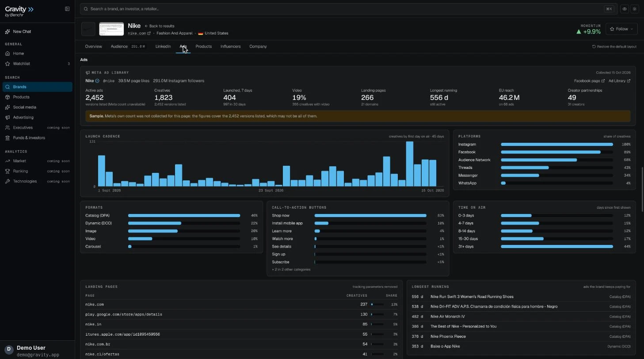
Task: Switch to the Audience tab
Action: 128,46
